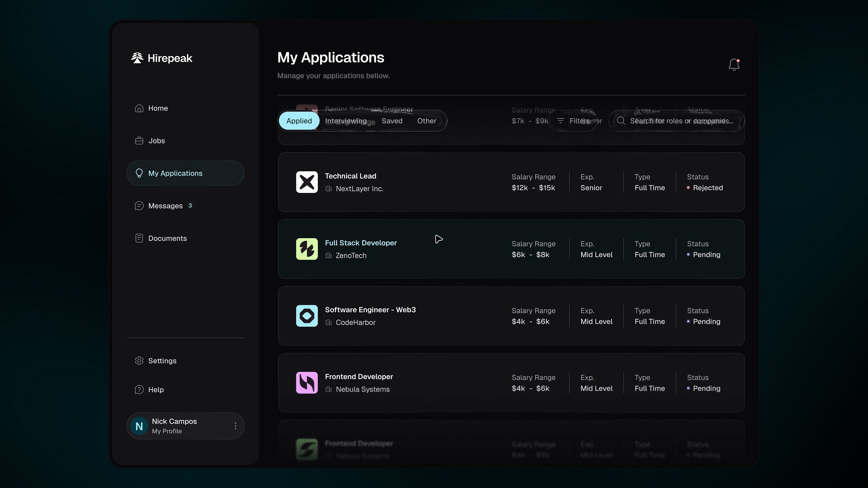This screenshot has width=868, height=488.
Task: Click the Documents file icon
Action: 139,238
